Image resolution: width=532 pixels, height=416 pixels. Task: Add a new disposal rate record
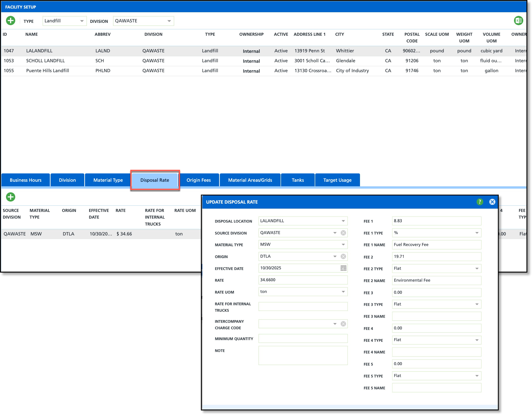point(10,197)
